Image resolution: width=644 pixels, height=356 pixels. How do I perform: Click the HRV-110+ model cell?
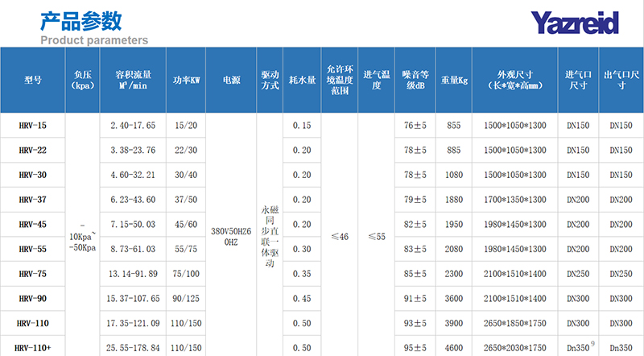pos(33,347)
